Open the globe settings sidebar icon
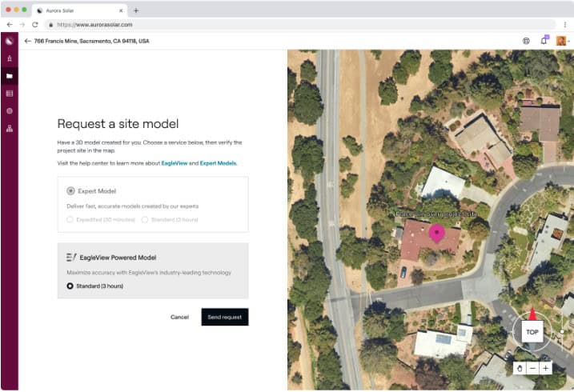This screenshot has height=392, width=574. tap(10, 110)
